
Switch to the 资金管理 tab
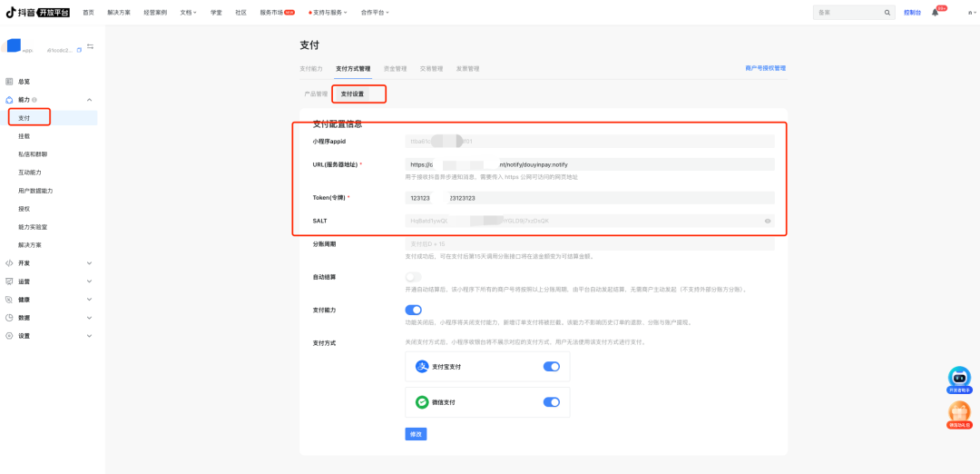click(395, 69)
